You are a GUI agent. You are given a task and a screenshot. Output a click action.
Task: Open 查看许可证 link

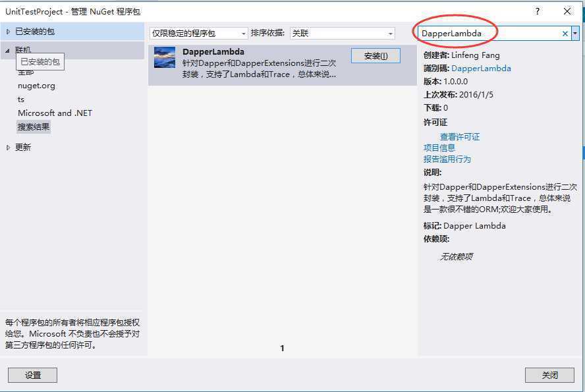[x=460, y=137]
